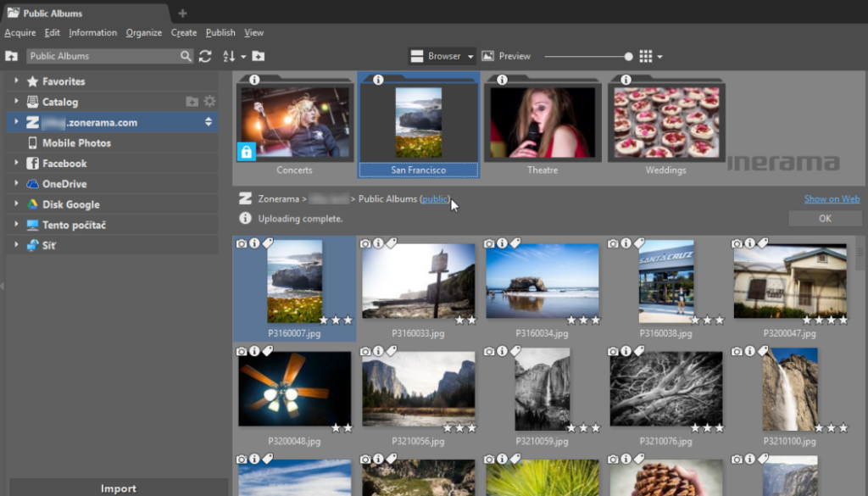Expand the Catalog tree node
This screenshot has width=868, height=496.
tap(16, 101)
